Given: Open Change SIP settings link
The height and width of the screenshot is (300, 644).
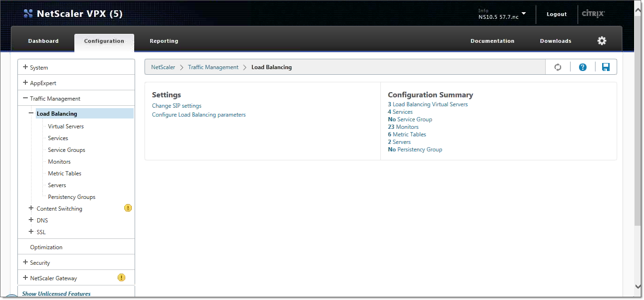Looking at the screenshot, I should point(177,106).
